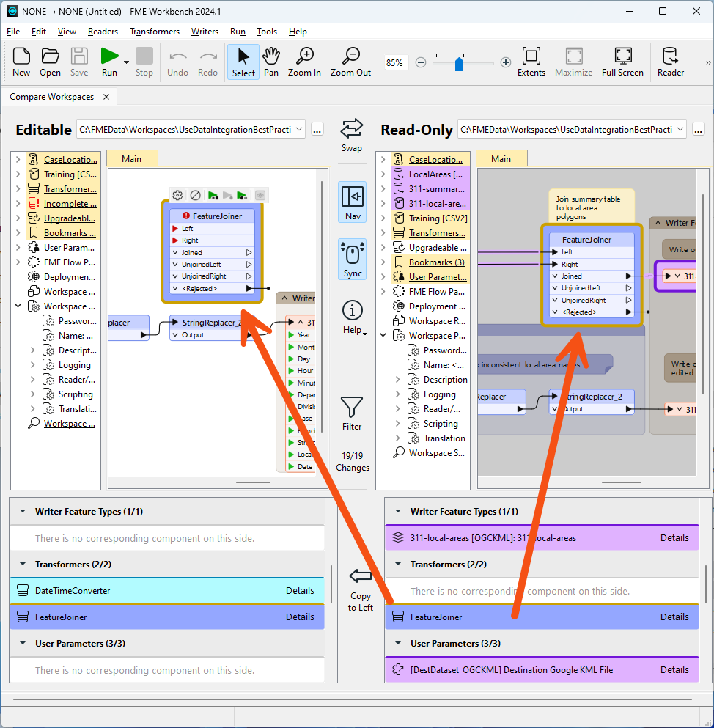Open the Transformers menu
The image size is (714, 728).
click(x=155, y=32)
